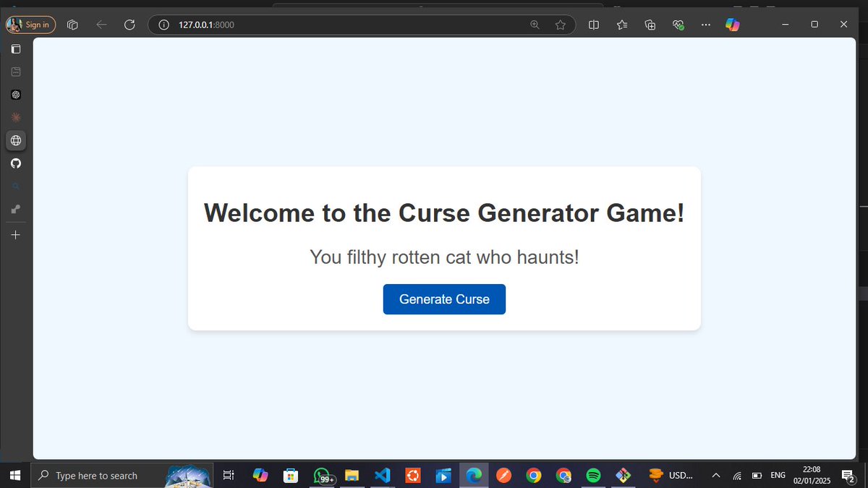
Task: Select the dimmed second tab in sidebar
Action: click(x=16, y=72)
